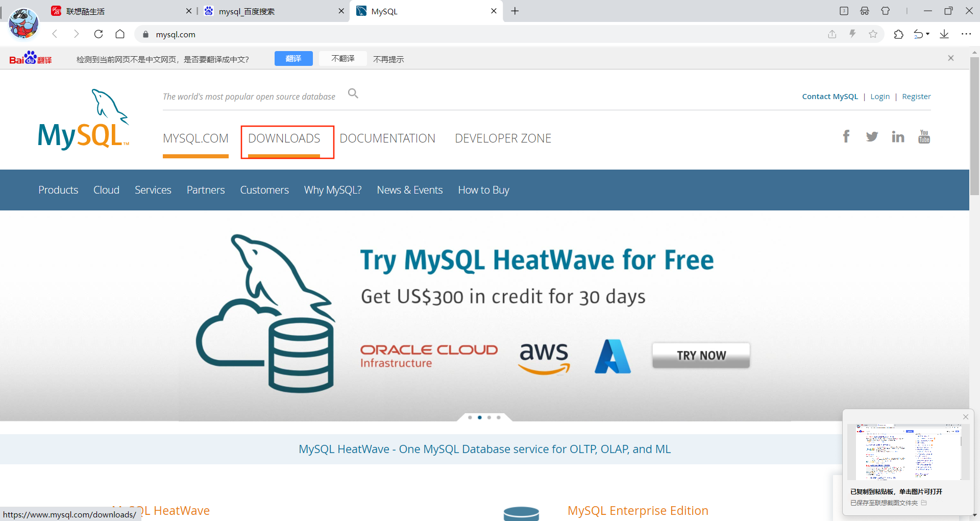980x521 pixels.
Task: Click the blue 翻译 translate button
Action: [x=293, y=59]
